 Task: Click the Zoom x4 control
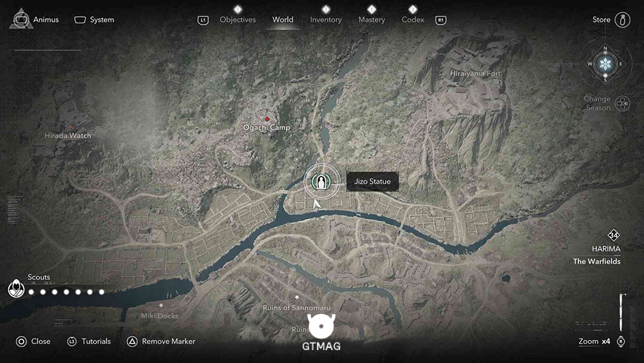pos(594,341)
